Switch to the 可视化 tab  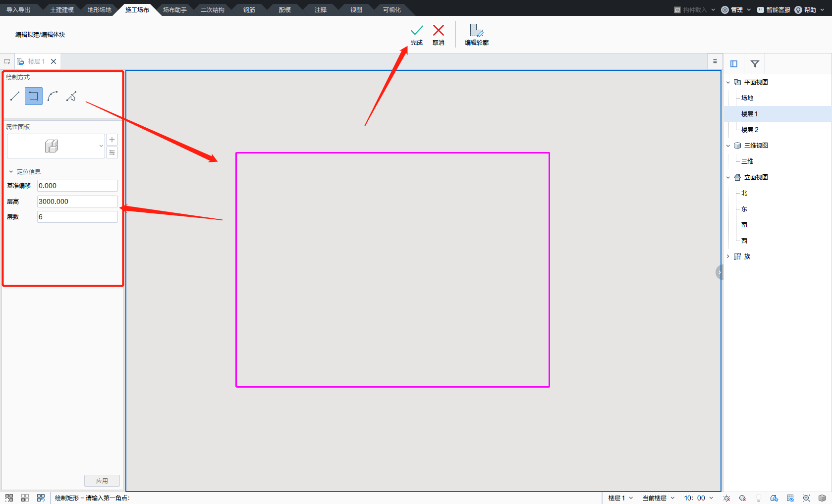[392, 10]
